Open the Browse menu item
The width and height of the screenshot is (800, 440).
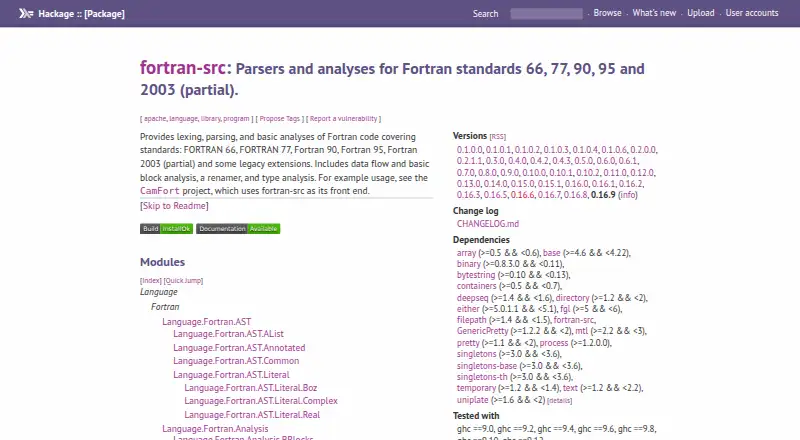[x=607, y=13]
